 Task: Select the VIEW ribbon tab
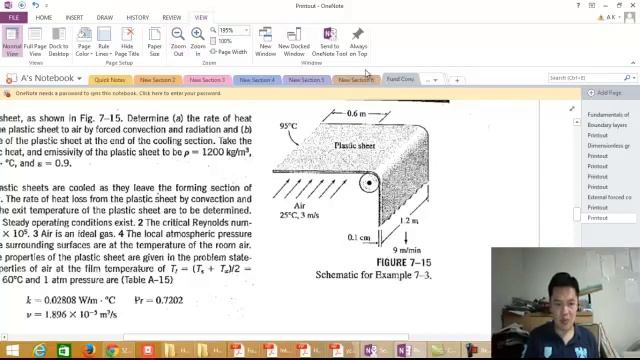[x=201, y=18]
